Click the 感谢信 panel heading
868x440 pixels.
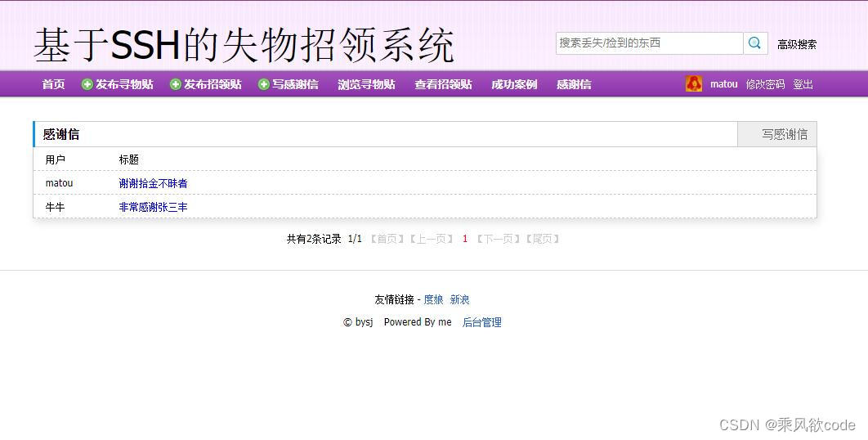tap(61, 134)
